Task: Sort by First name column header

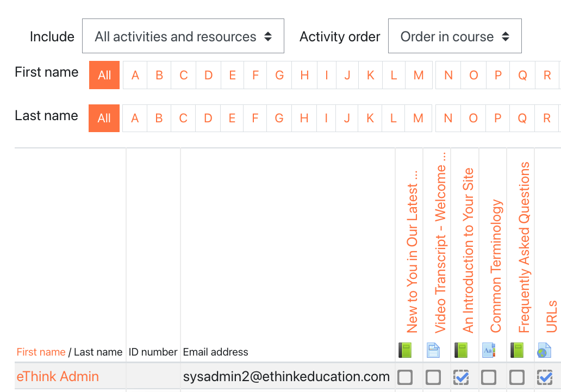Action: pyautogui.click(x=41, y=352)
